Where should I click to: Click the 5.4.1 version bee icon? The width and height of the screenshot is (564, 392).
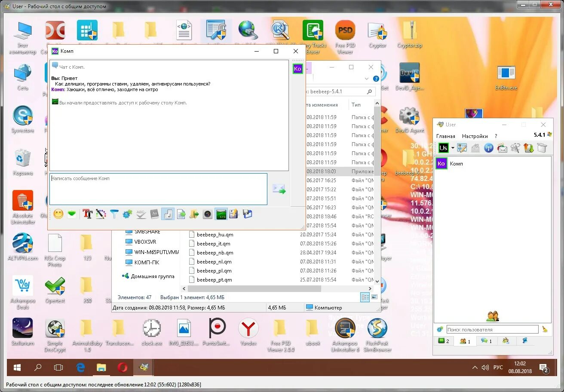coord(550,135)
